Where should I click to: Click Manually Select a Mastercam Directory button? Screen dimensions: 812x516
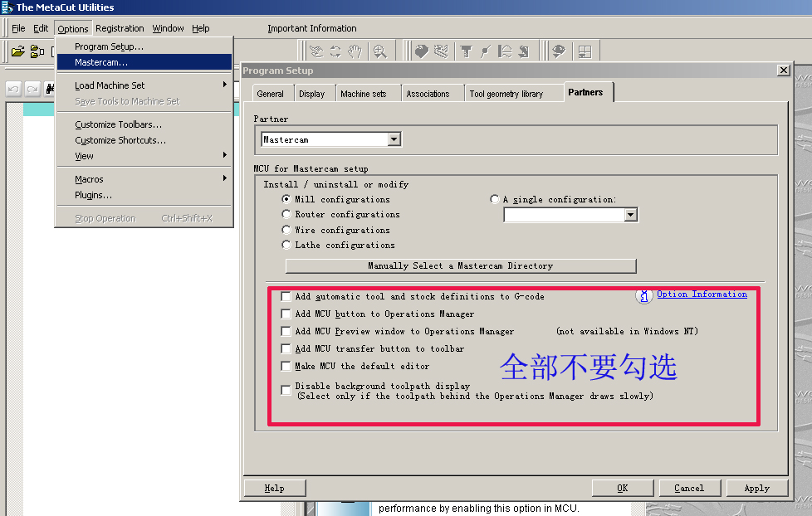point(460,265)
